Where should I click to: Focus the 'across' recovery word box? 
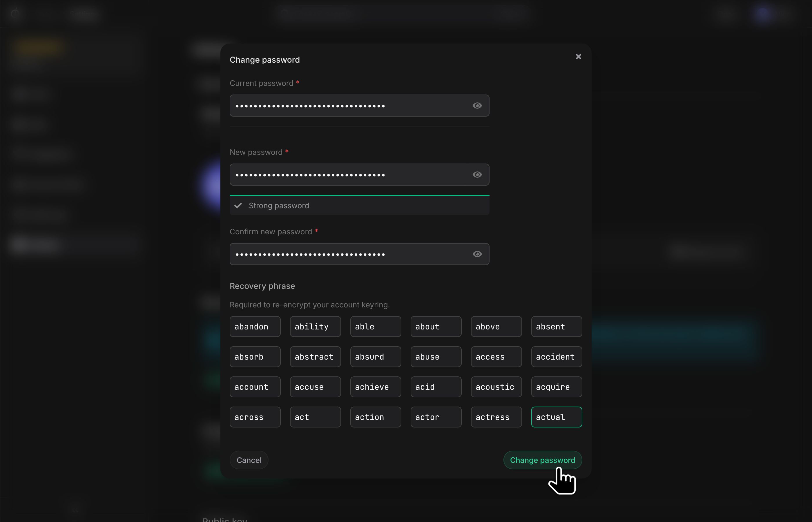coord(255,417)
